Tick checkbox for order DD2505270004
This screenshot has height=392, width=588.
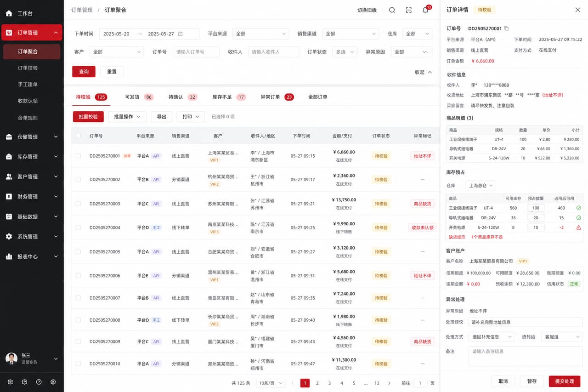pyautogui.click(x=78, y=227)
